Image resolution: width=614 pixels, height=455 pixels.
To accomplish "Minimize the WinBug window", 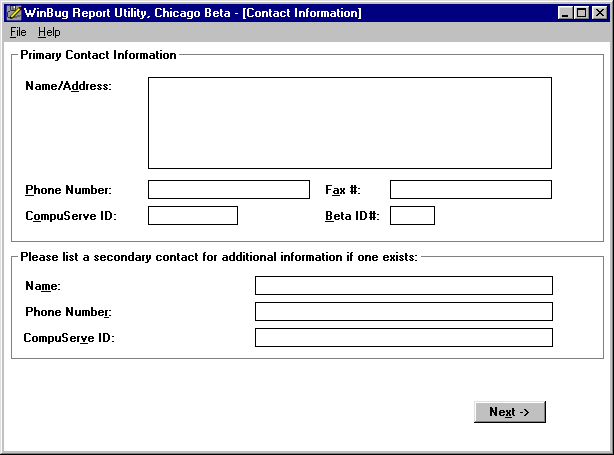I will 565,13.
